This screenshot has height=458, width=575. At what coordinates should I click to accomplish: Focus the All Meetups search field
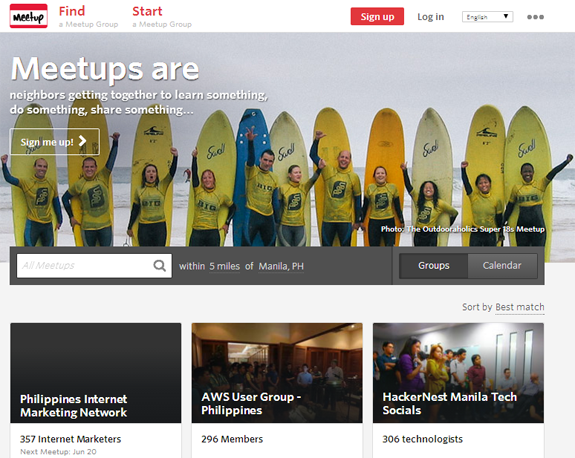[x=94, y=266]
